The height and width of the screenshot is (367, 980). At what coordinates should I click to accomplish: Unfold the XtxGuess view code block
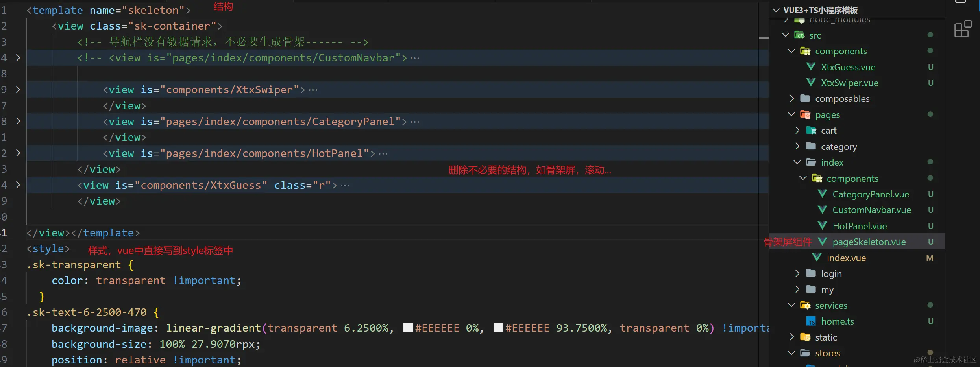(18, 185)
